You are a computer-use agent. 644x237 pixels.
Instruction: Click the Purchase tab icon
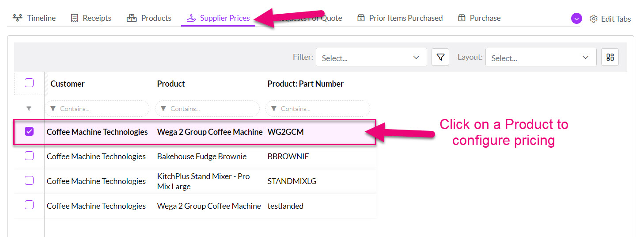click(x=462, y=18)
